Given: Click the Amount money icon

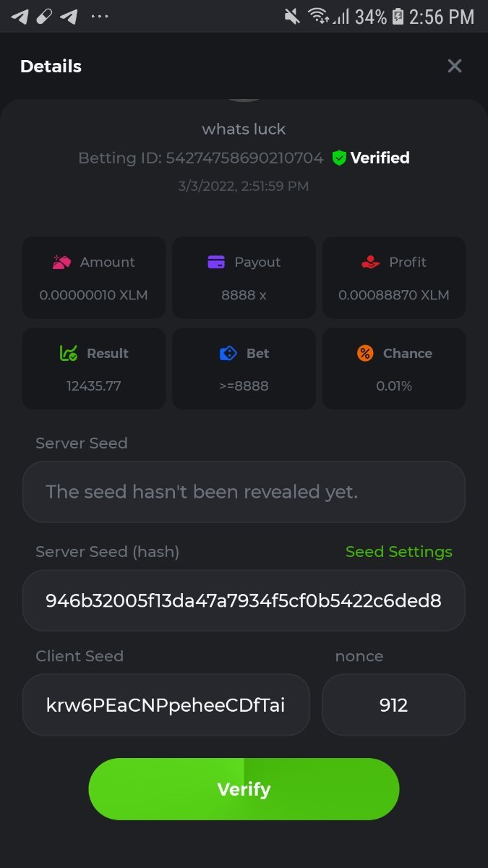Looking at the screenshot, I should (61, 263).
